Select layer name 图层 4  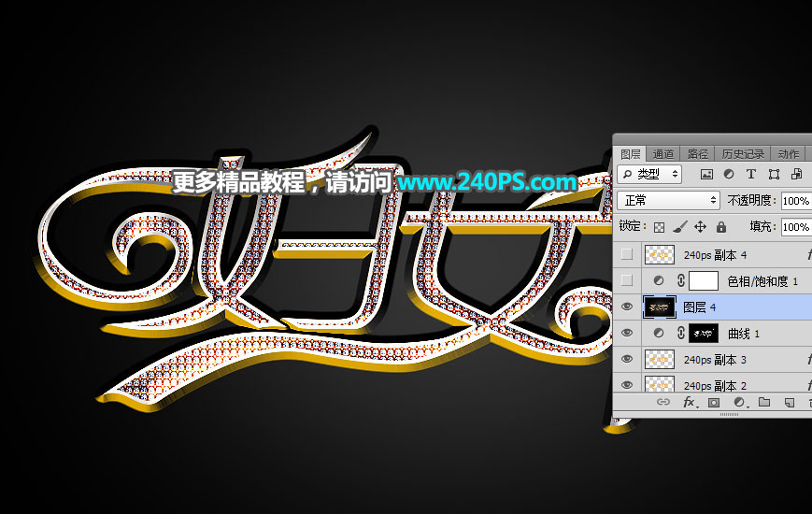pyautogui.click(x=700, y=307)
